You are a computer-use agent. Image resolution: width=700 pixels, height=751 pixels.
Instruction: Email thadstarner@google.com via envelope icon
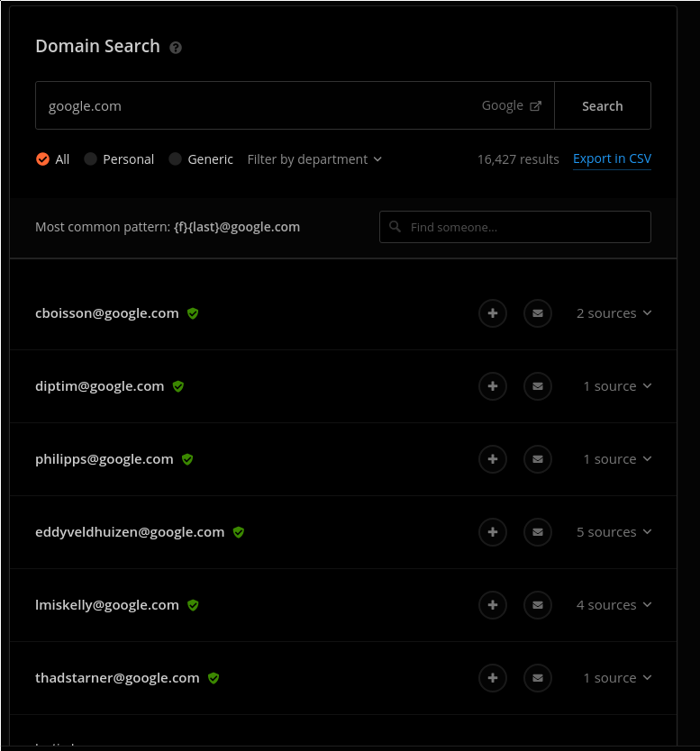[538, 678]
